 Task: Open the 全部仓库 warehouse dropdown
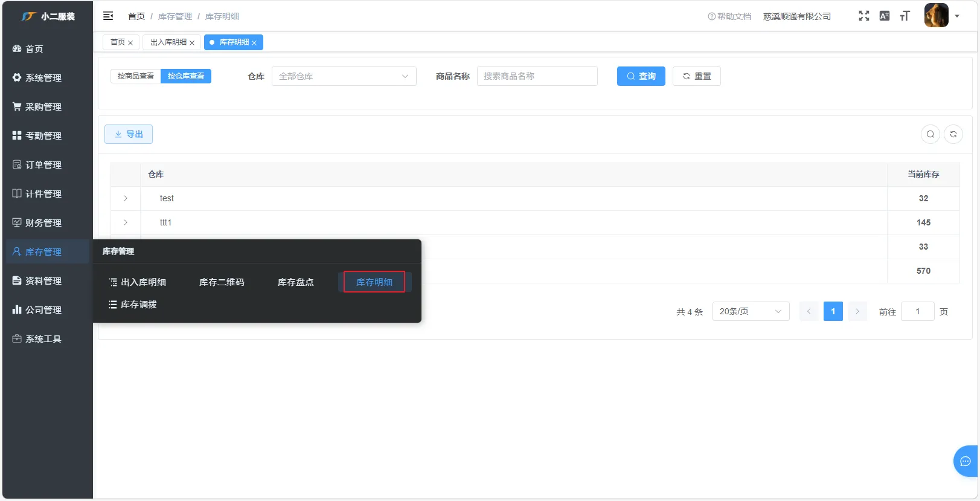(344, 76)
